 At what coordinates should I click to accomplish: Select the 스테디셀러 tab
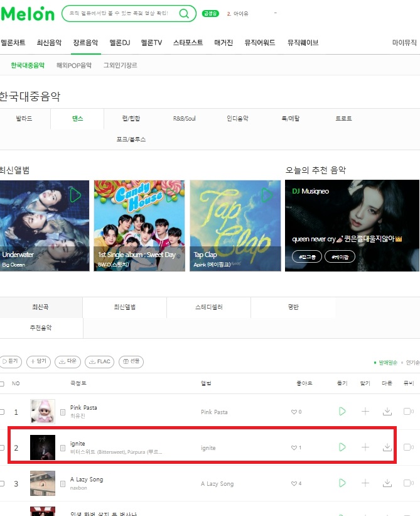coord(208,307)
